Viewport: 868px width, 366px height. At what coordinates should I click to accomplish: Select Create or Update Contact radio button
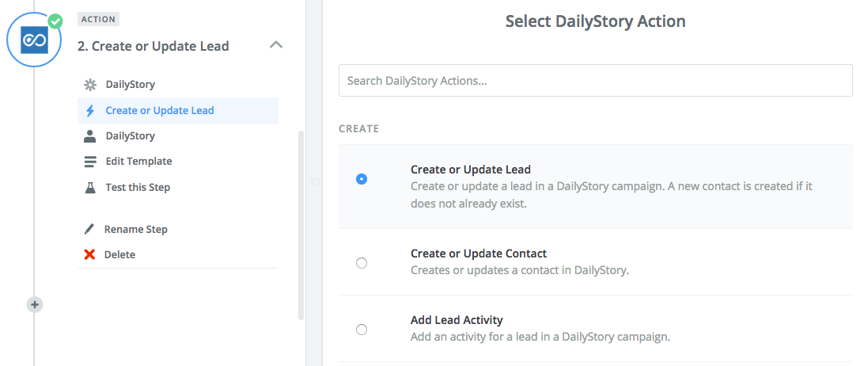click(x=362, y=263)
